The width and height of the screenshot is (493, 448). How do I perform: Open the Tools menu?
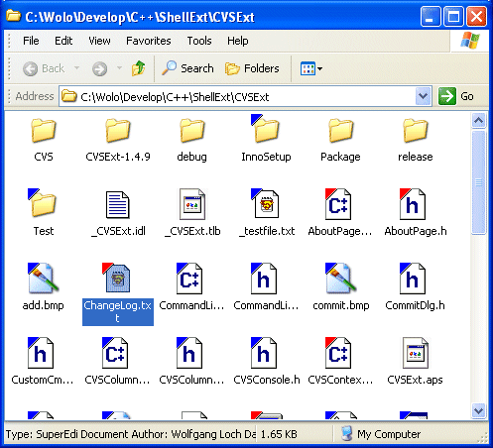click(x=199, y=41)
